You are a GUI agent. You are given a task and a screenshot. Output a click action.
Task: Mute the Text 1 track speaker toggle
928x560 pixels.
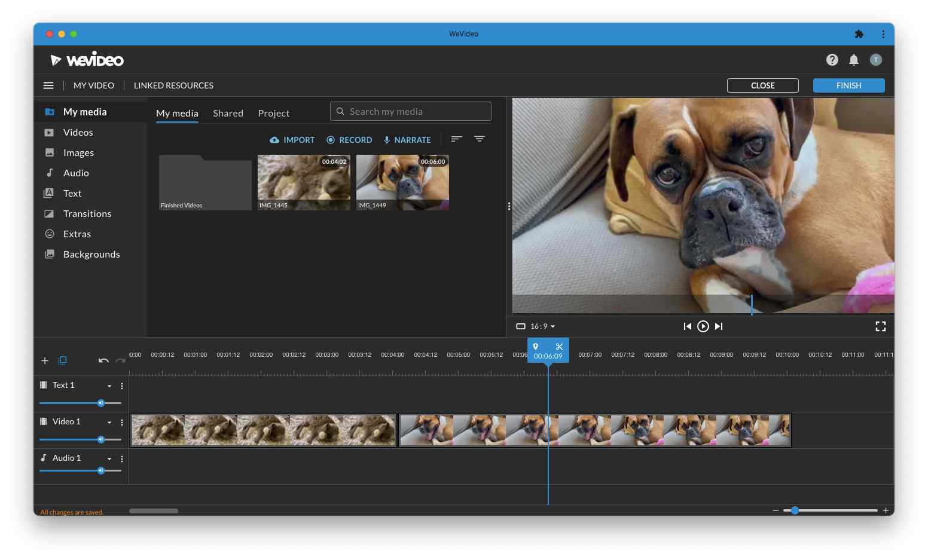pyautogui.click(x=102, y=403)
